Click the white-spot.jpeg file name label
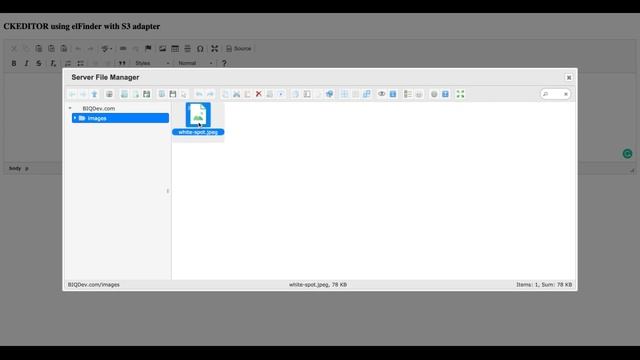This screenshot has height=360, width=640. [198, 132]
